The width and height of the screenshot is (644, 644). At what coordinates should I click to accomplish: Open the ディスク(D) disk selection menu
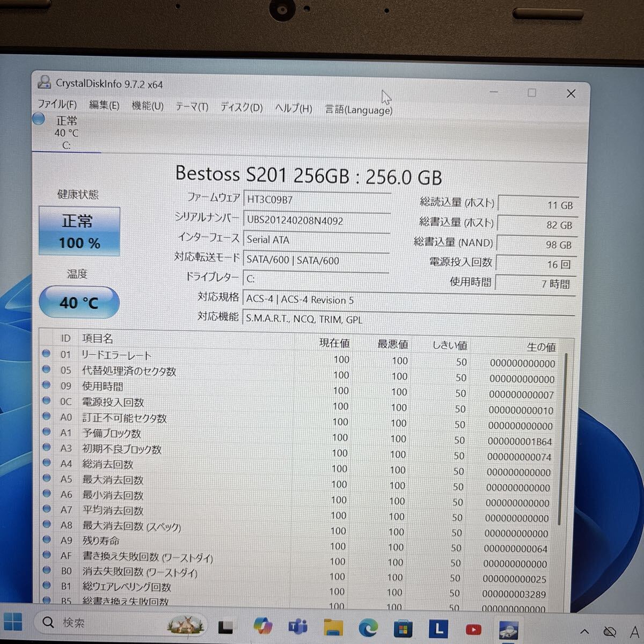click(240, 107)
